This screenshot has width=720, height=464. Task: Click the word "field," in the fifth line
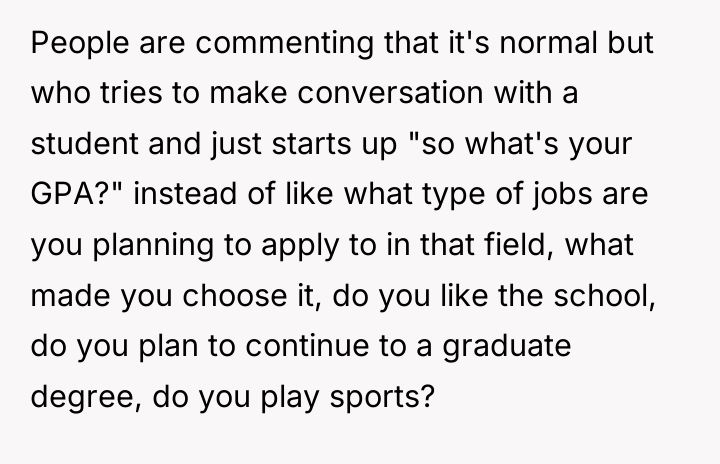[x=519, y=245]
